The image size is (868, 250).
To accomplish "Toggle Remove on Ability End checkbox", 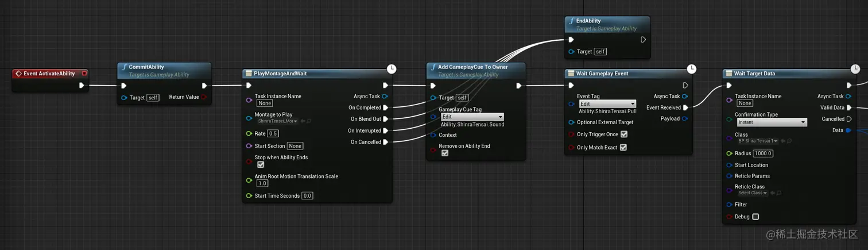I will click(x=444, y=153).
